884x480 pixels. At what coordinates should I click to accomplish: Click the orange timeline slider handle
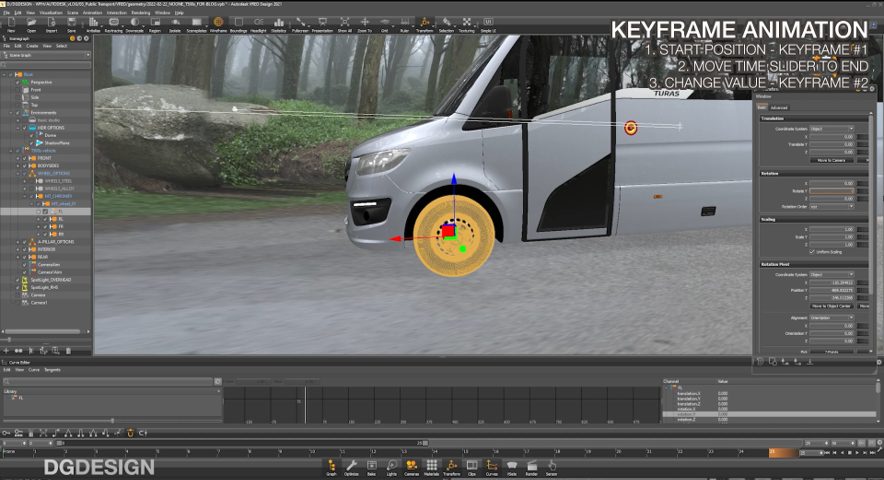pyautogui.click(x=781, y=453)
